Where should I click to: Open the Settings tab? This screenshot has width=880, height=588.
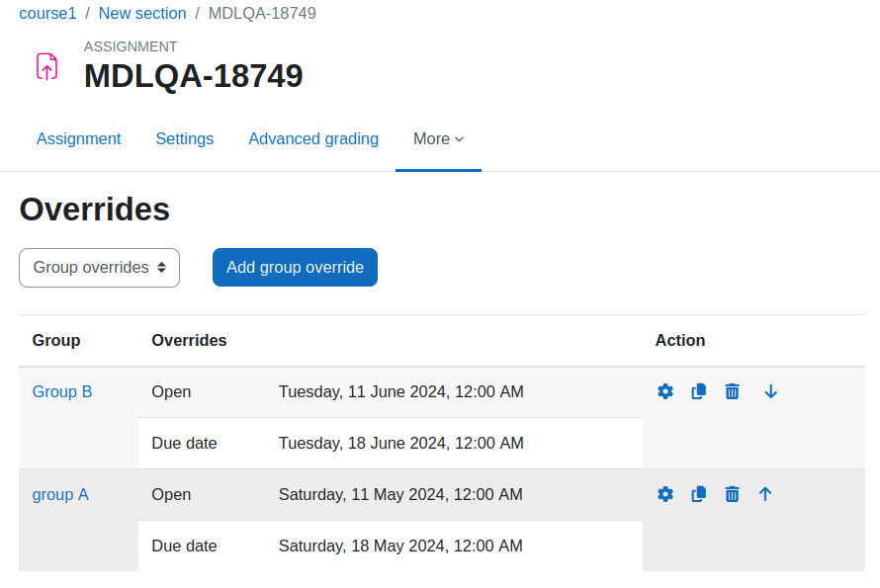tap(185, 138)
